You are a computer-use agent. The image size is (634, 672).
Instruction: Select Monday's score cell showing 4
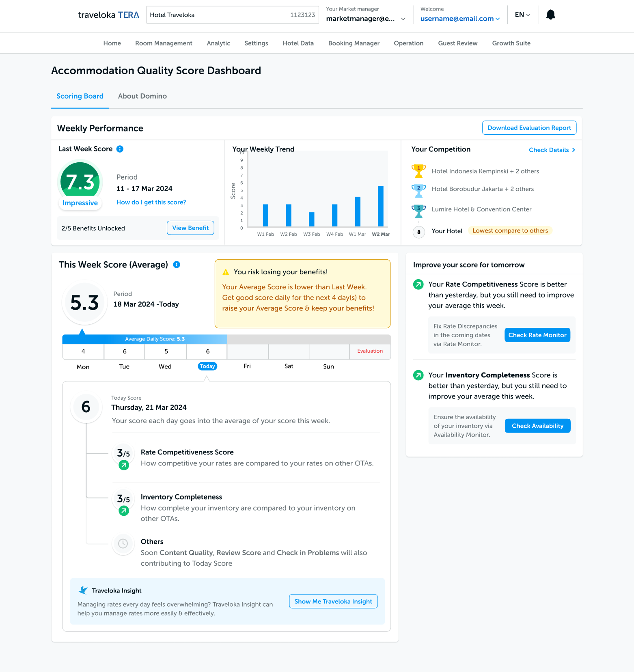pos(83,351)
